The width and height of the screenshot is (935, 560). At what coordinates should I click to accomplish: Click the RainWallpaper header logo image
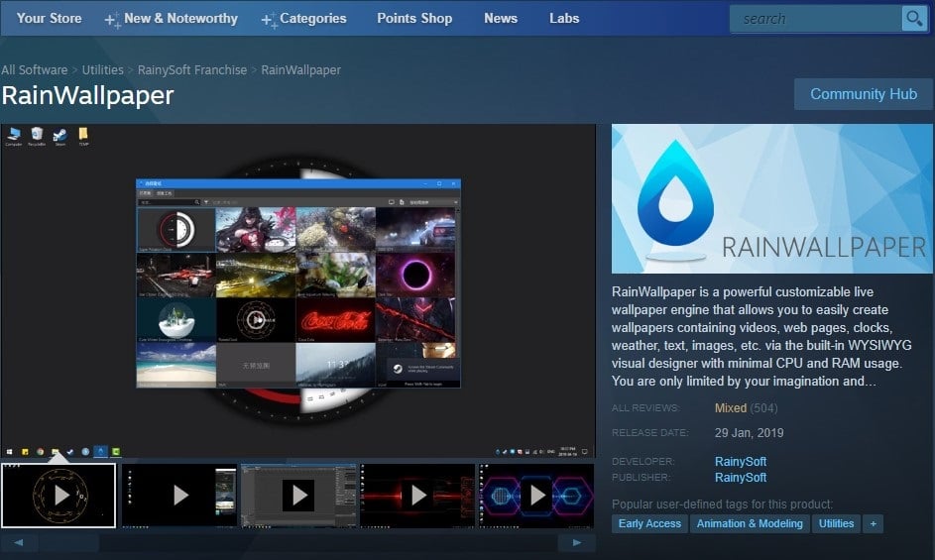click(771, 198)
